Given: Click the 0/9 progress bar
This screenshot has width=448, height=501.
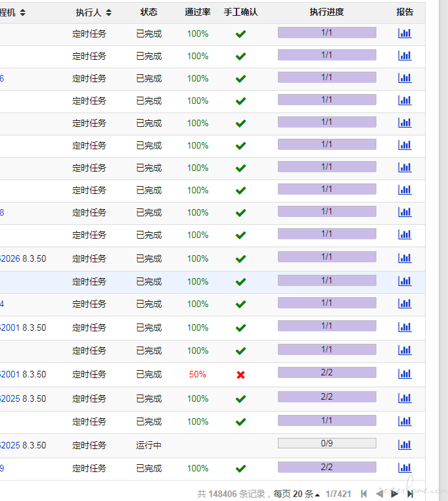Looking at the screenshot, I should click(x=327, y=443).
